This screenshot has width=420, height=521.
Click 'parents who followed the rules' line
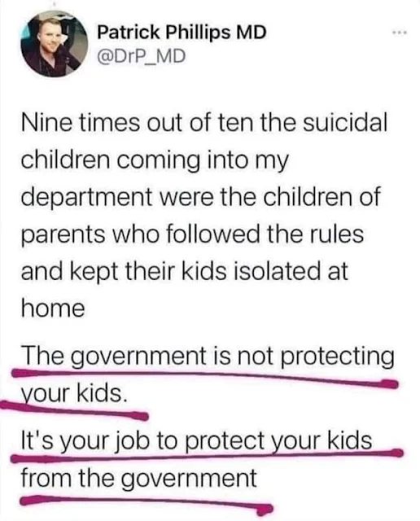(x=192, y=234)
